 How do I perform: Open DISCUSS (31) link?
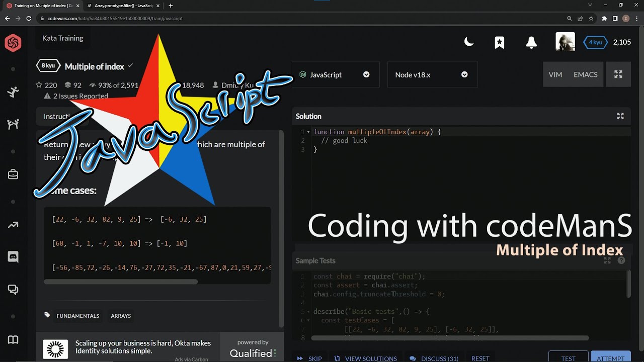click(434, 358)
